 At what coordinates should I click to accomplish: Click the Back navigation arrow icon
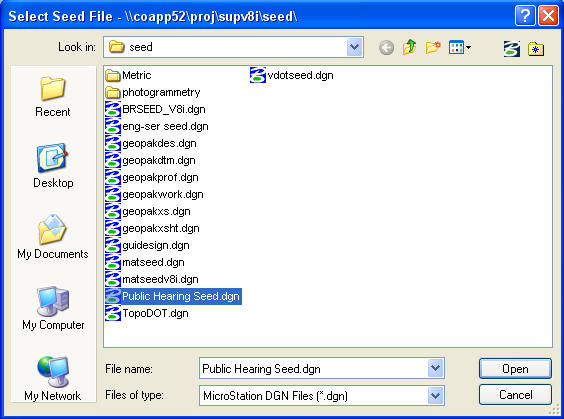pos(387,47)
